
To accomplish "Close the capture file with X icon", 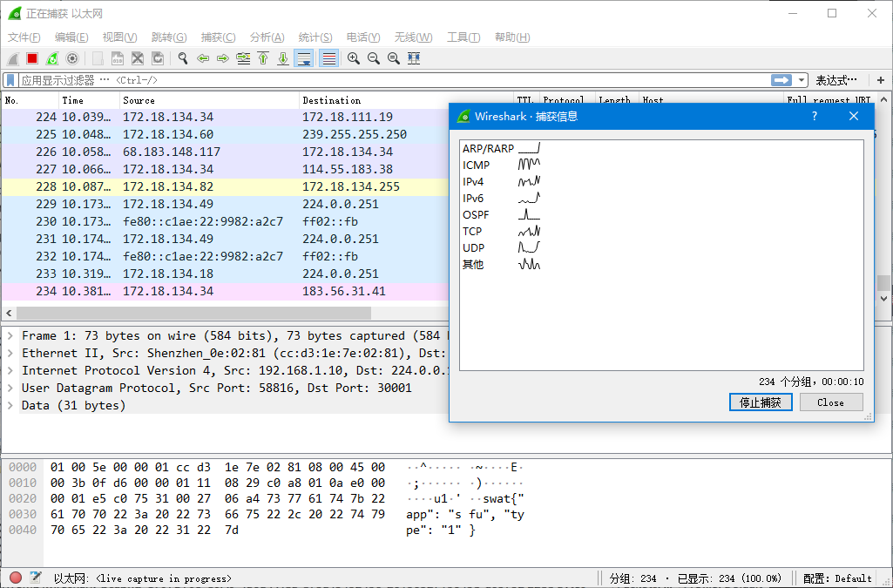I will point(138,58).
